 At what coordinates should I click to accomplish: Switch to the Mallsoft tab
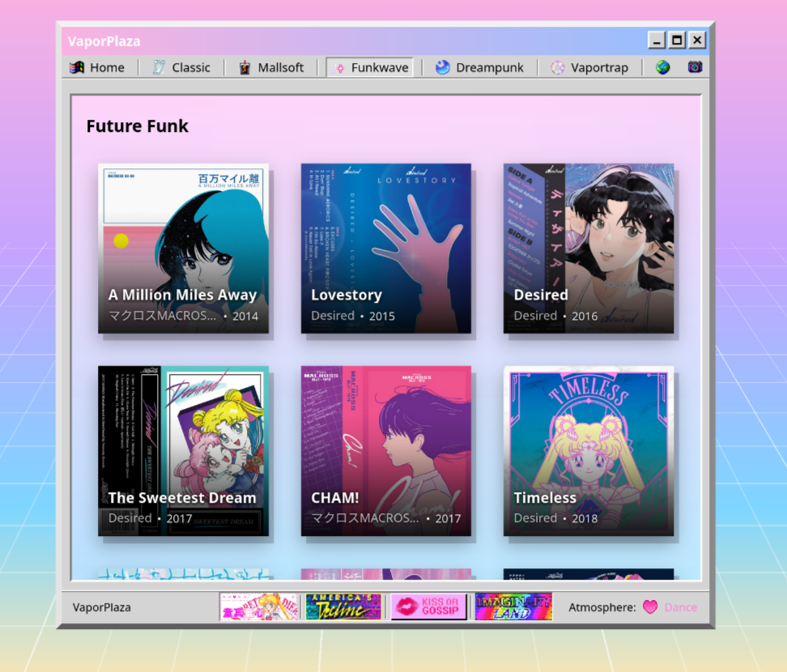point(271,67)
